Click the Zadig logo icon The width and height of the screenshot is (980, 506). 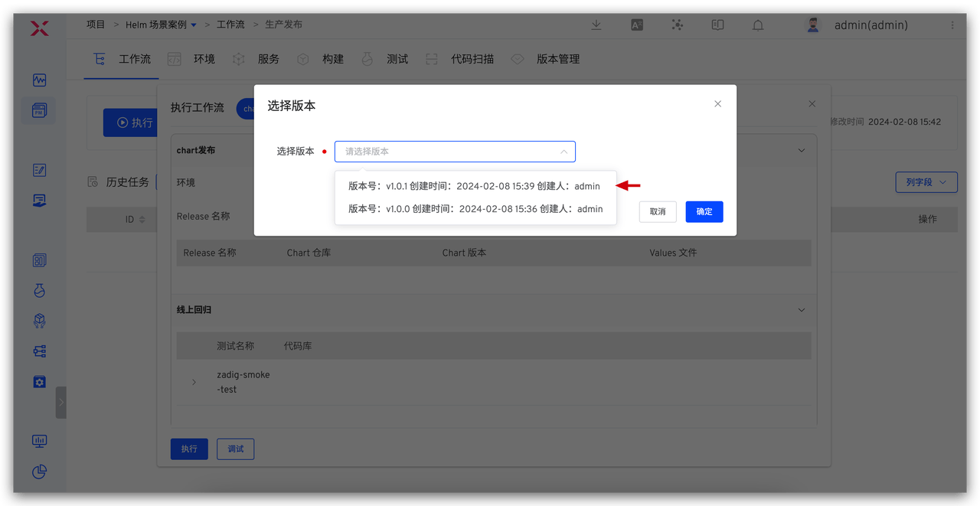pyautogui.click(x=39, y=29)
